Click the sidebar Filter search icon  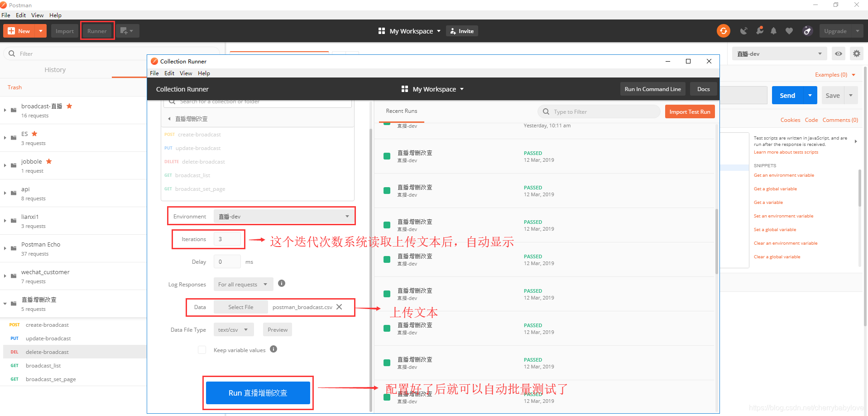12,53
